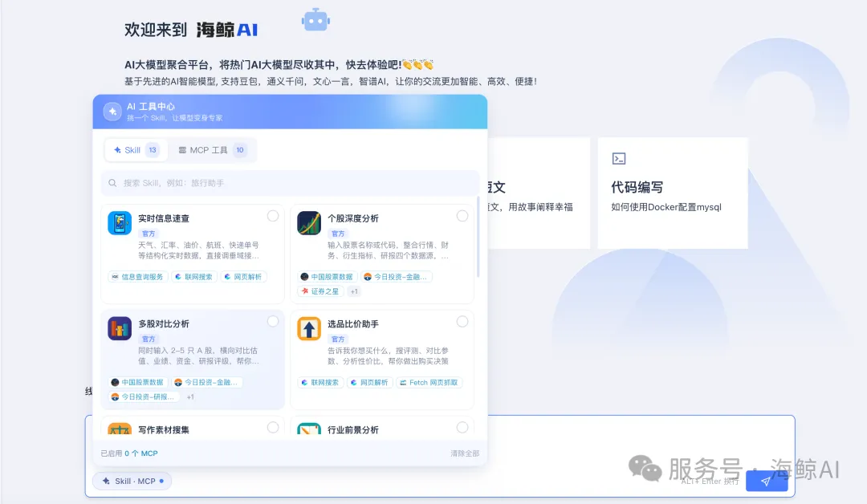Click the terminal icon on 代码编写 card

pos(619,159)
